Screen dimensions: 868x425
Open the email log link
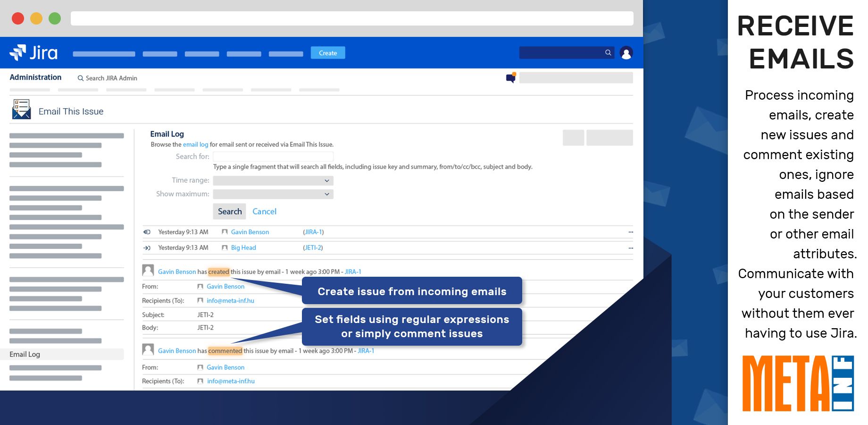195,144
